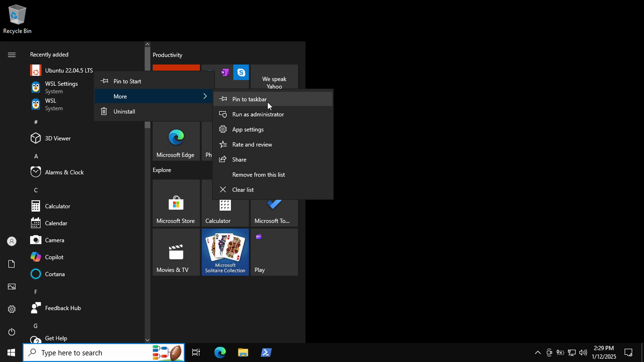Open Camera app in list
The height and width of the screenshot is (362, 644).
coord(54,240)
